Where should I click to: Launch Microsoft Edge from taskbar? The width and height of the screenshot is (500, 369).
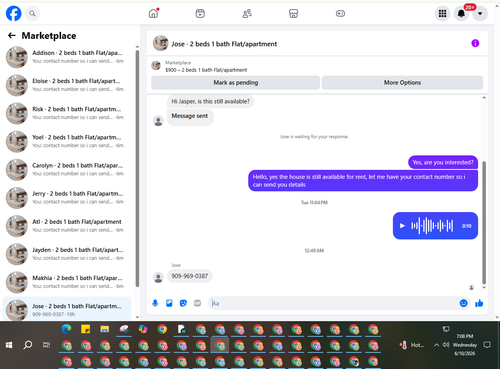coord(66,329)
